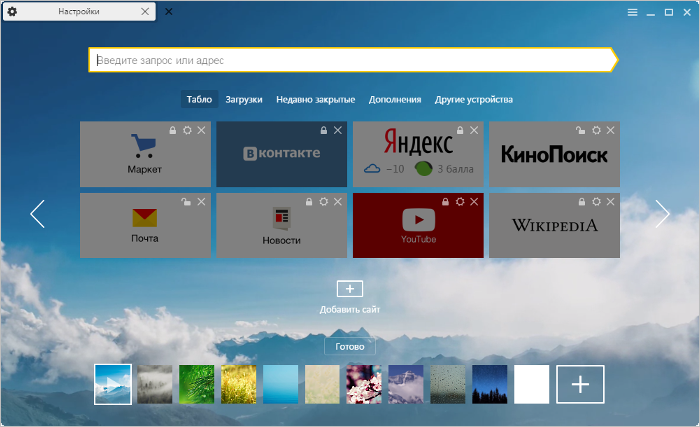Add a custom background with plus button
The height and width of the screenshot is (427, 700).
coord(580,384)
